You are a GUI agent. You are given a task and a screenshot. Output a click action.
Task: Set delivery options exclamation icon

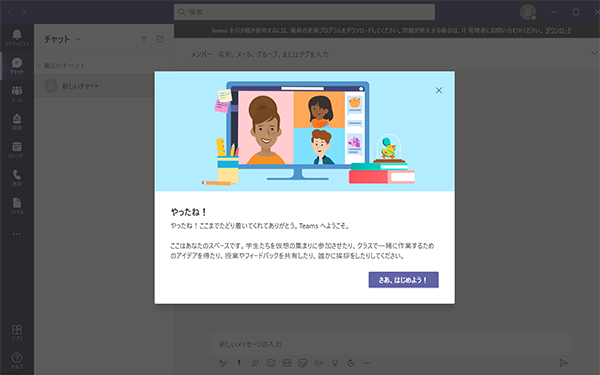click(x=239, y=362)
